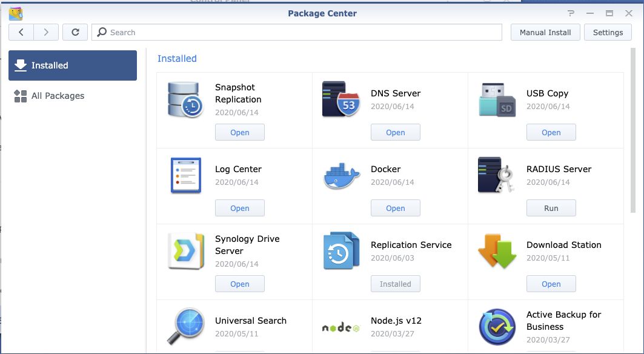Viewport: 644px width, 354px height.
Task: Open Synology Drive Server with its Open button
Action: (240, 284)
